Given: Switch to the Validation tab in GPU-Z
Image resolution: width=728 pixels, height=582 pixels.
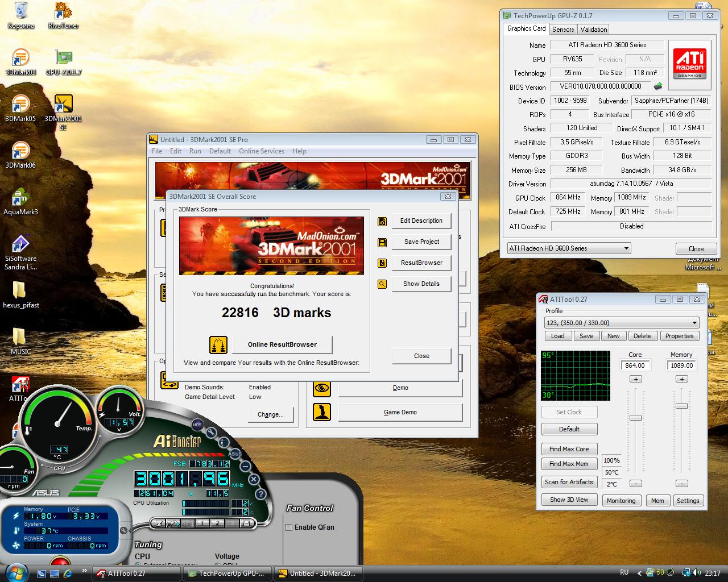Looking at the screenshot, I should coord(594,30).
